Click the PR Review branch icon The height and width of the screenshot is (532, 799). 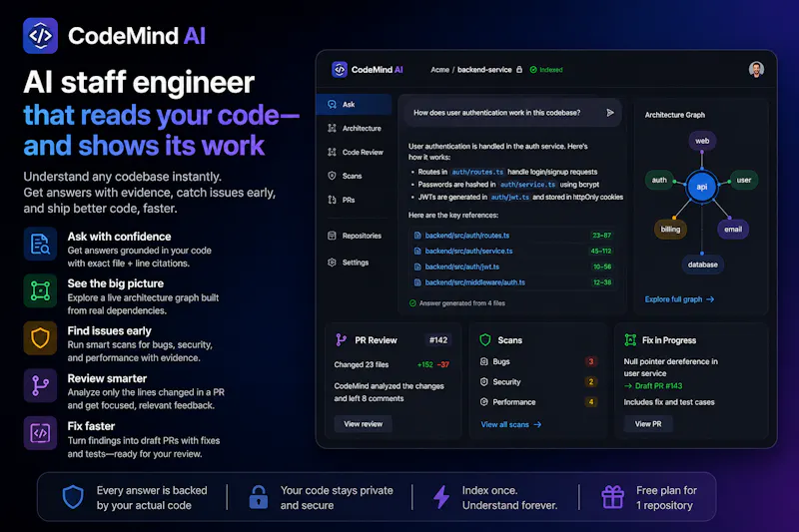341,339
